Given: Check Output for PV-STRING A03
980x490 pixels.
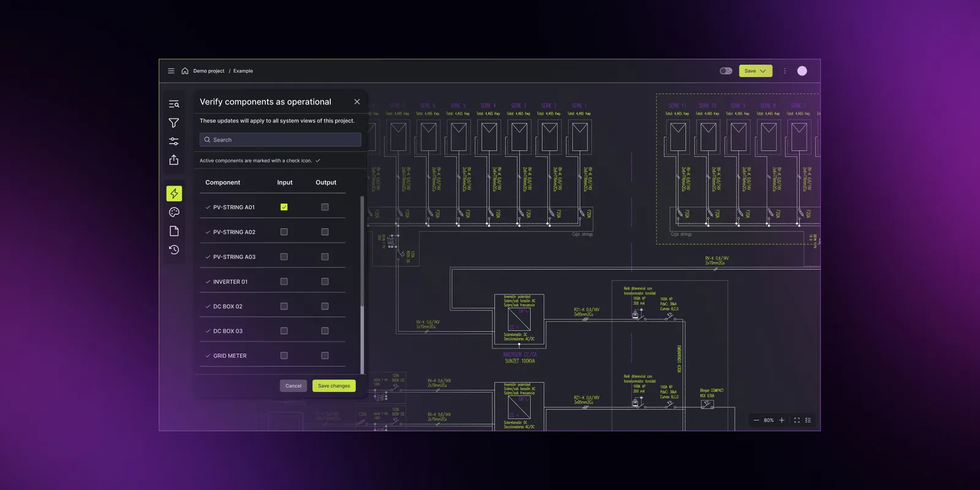Looking at the screenshot, I should (x=325, y=257).
